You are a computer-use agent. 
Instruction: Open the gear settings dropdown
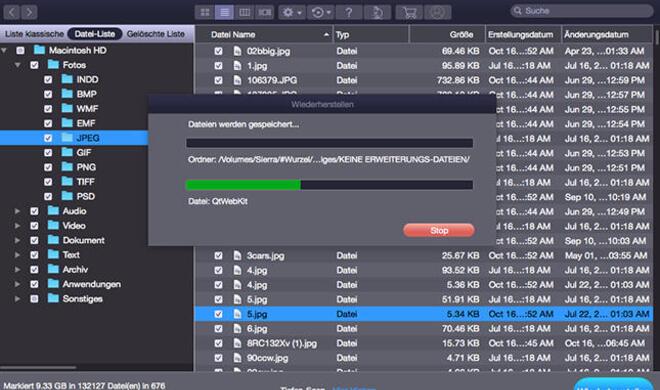[x=292, y=12]
